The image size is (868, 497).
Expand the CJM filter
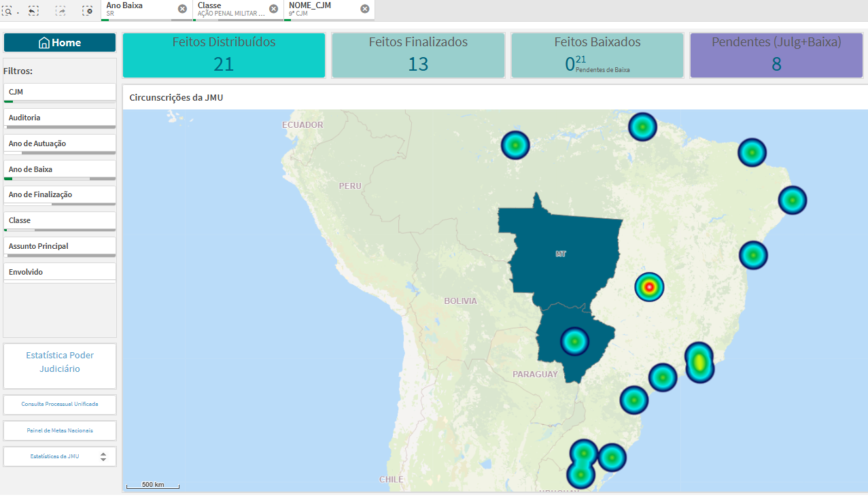tap(59, 92)
